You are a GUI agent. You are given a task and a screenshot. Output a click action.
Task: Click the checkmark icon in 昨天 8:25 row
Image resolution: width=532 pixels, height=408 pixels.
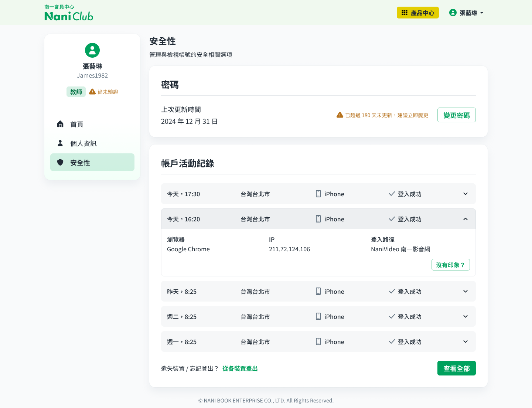[392, 291]
